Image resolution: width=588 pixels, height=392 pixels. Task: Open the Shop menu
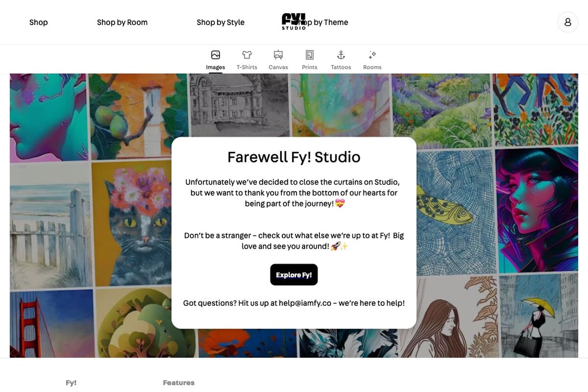pyautogui.click(x=39, y=22)
